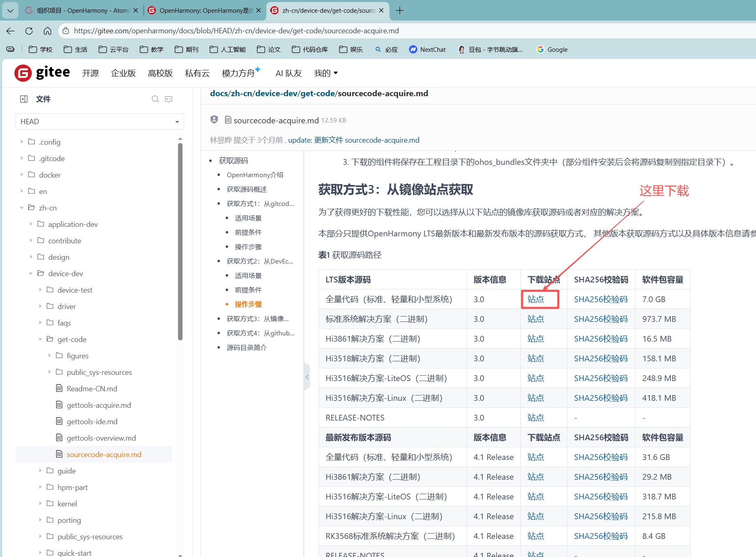Click the file panel view icon
756x557 pixels.
point(169,99)
